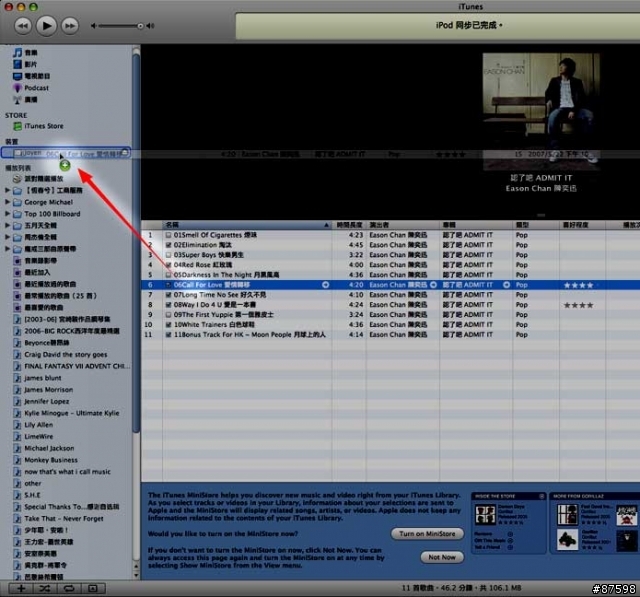The height and width of the screenshot is (597, 640).
Task: Adjust the volume slider knob
Action: pyautogui.click(x=140, y=26)
